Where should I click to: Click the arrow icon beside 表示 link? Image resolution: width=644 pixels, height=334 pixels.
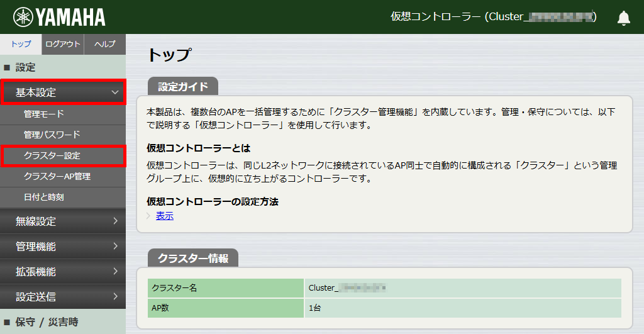point(148,216)
